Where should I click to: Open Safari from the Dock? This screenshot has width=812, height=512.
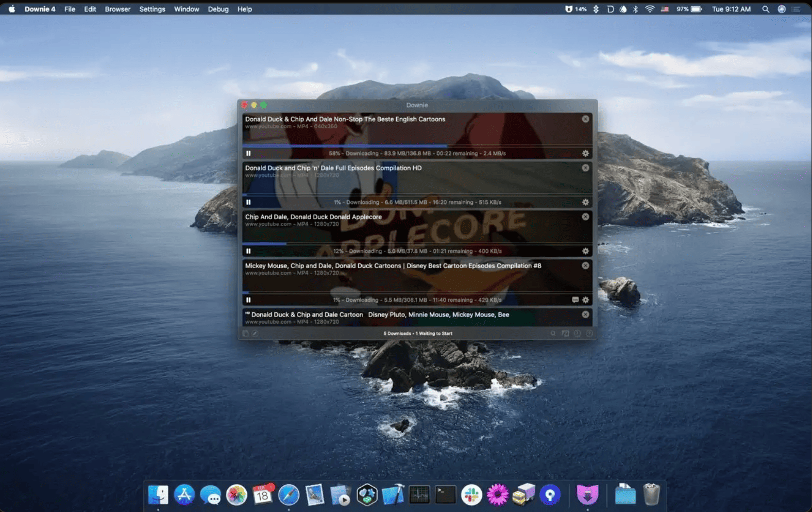coord(289,495)
